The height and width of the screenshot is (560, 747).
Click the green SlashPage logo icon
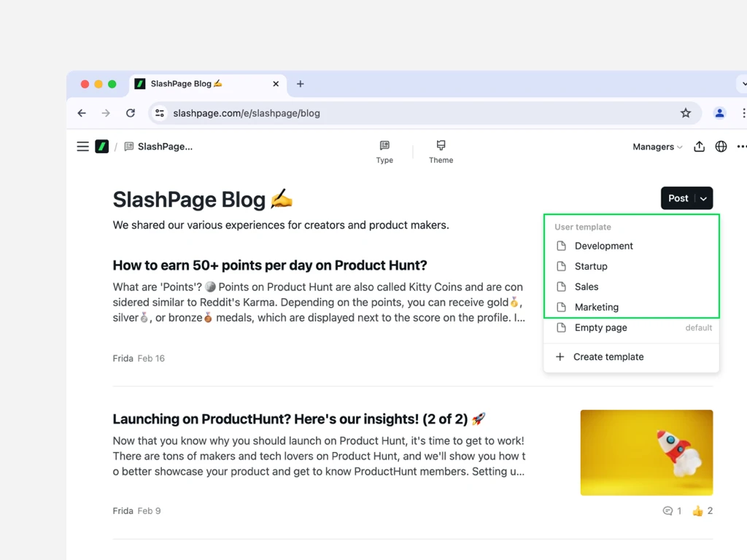point(102,147)
